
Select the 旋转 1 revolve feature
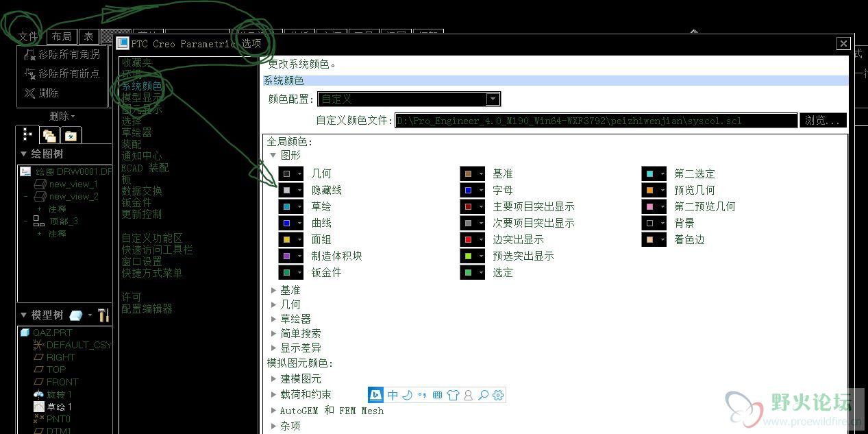pos(53,394)
